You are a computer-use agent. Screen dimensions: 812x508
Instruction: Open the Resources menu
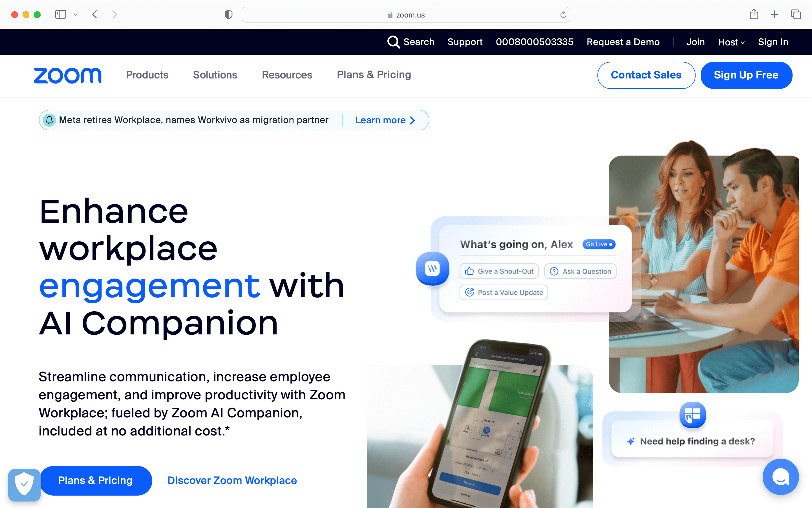point(287,75)
